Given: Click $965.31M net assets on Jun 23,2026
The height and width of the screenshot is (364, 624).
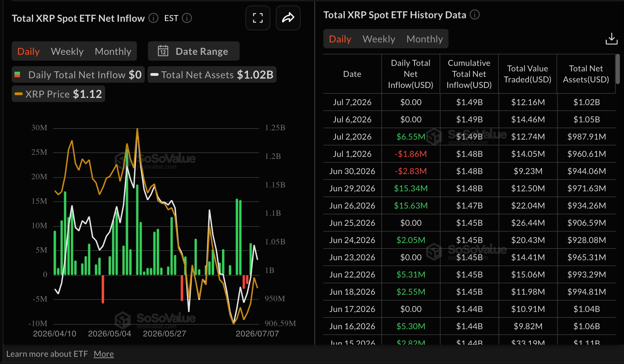Looking at the screenshot, I should click(x=587, y=257).
